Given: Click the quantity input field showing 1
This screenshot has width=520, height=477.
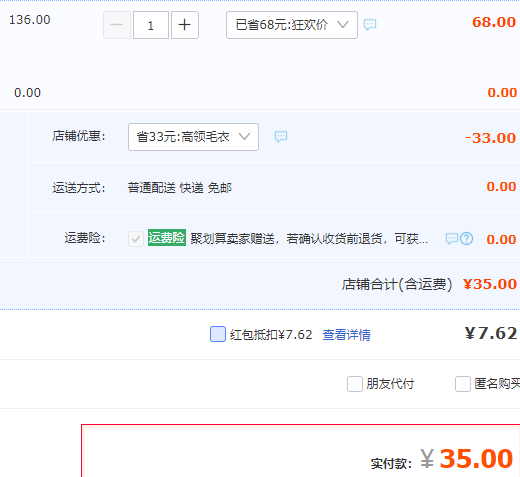Looking at the screenshot, I should (x=151, y=25).
